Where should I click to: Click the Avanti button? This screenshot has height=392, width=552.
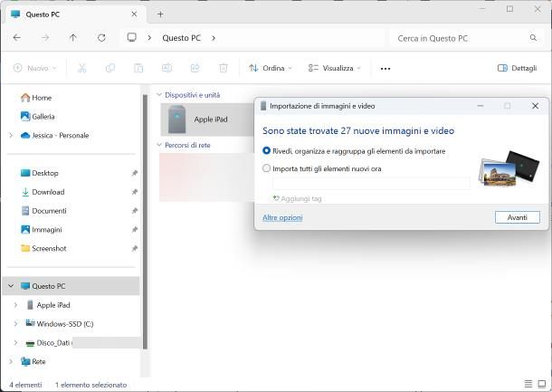tap(517, 217)
